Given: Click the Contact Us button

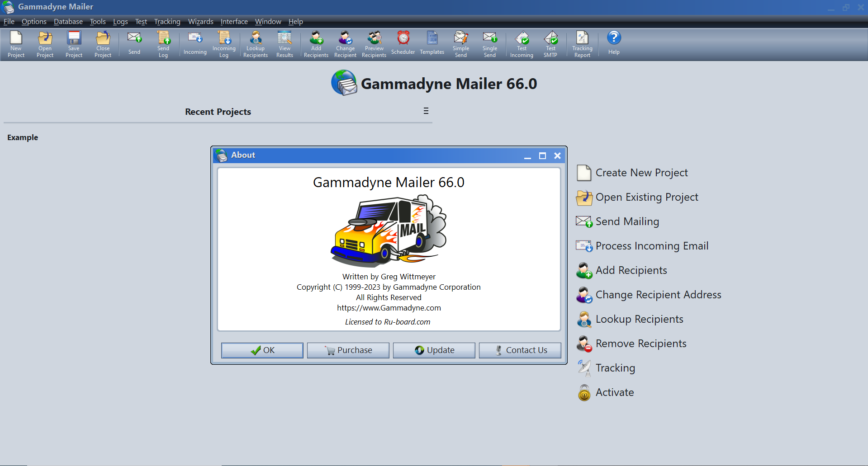Looking at the screenshot, I should (520, 350).
